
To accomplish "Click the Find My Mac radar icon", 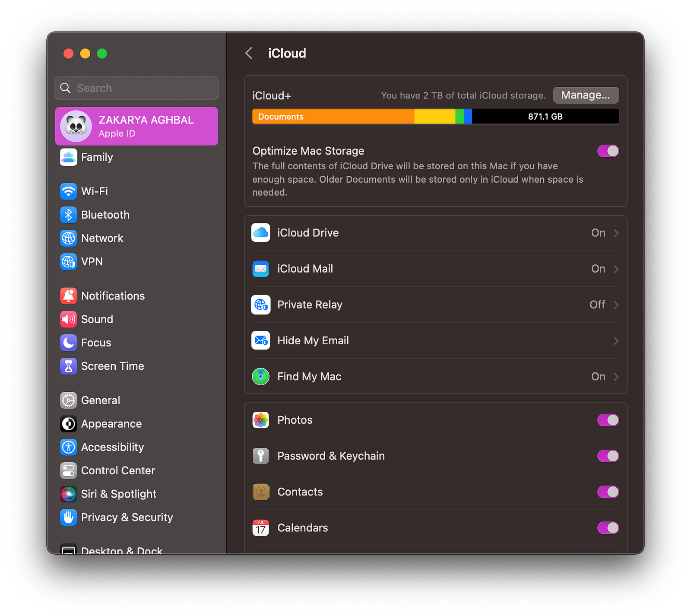I will pyautogui.click(x=261, y=377).
